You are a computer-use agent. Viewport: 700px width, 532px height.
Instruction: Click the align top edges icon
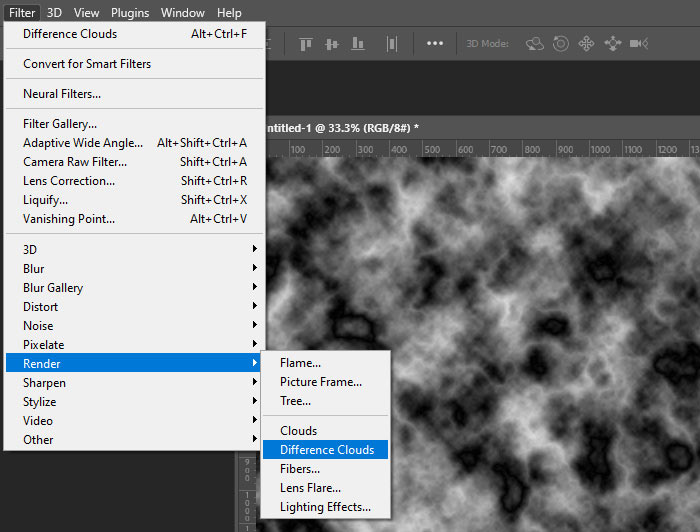click(306, 44)
